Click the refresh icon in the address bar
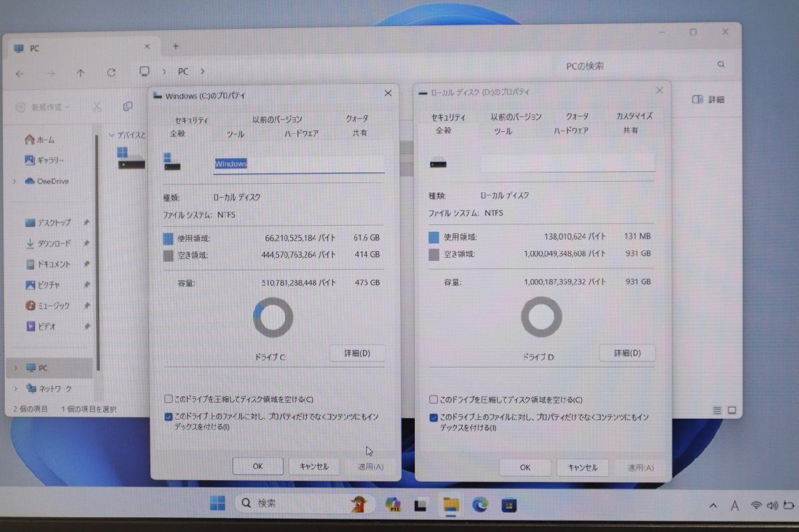 click(111, 73)
